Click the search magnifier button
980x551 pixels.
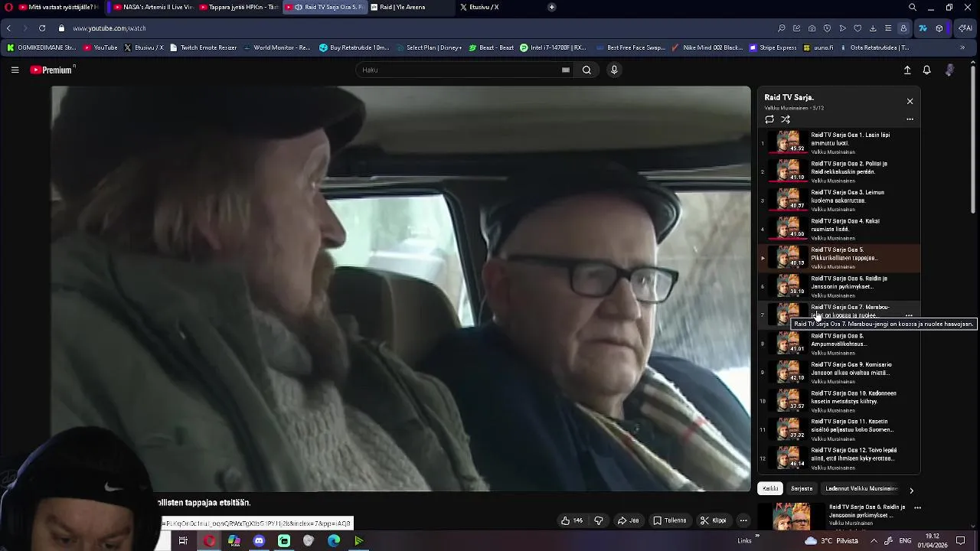[x=586, y=70]
